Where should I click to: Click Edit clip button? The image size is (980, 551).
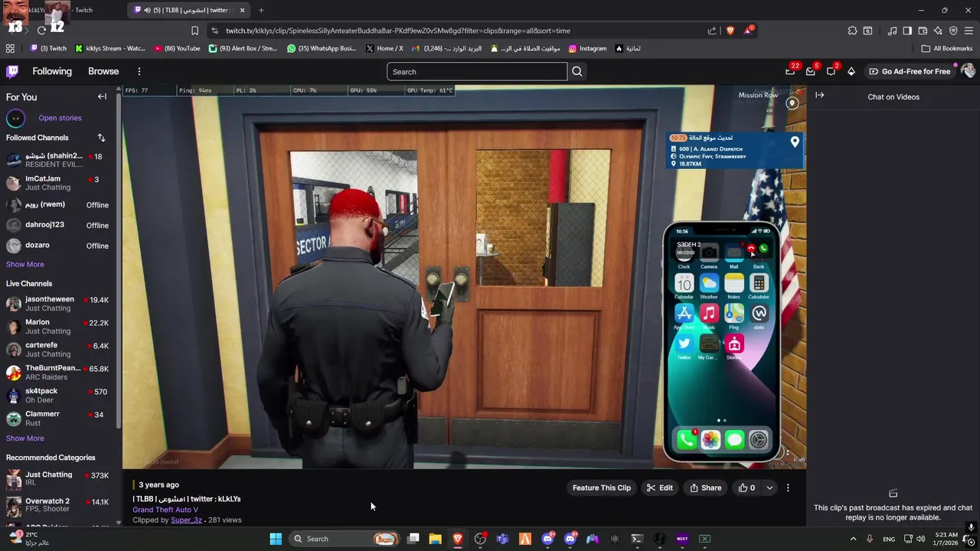coord(659,487)
